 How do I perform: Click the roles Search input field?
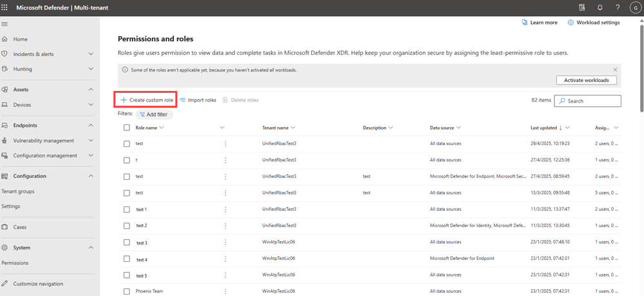[587, 101]
